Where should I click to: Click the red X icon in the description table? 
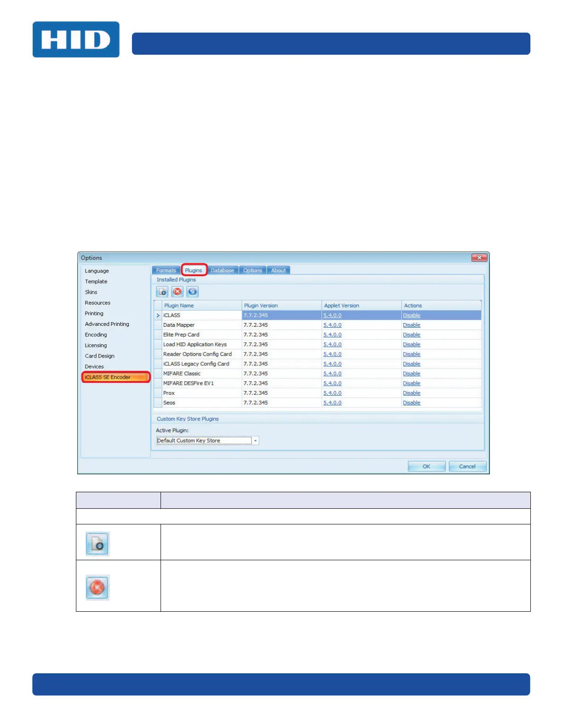click(x=98, y=587)
